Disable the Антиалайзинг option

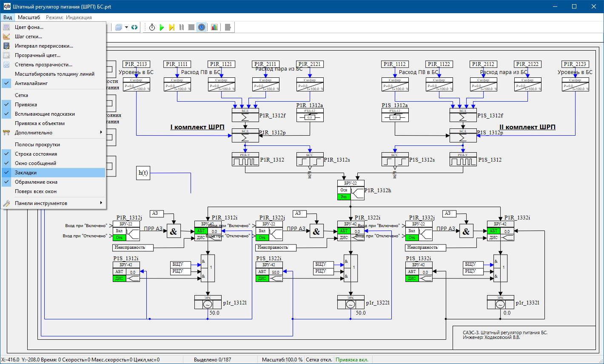coord(31,83)
